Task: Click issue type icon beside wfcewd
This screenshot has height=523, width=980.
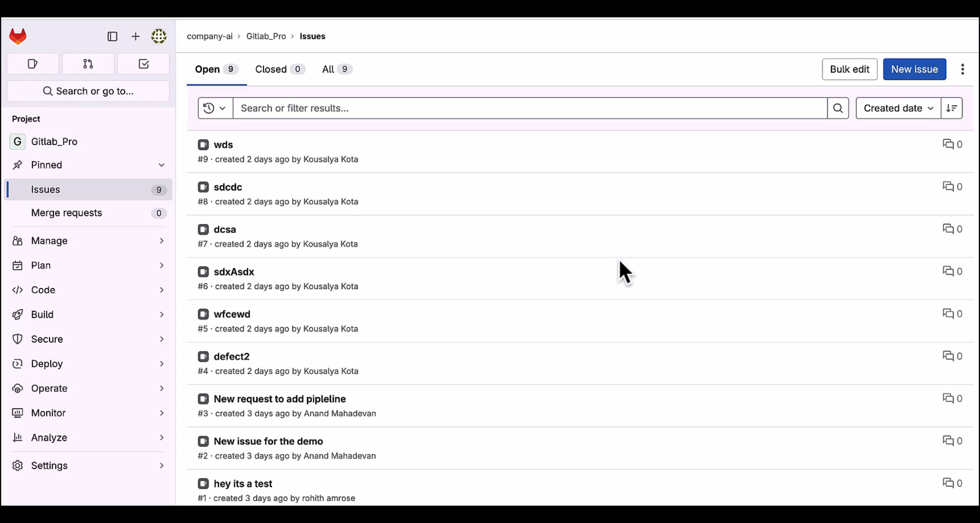Action: [x=203, y=315]
